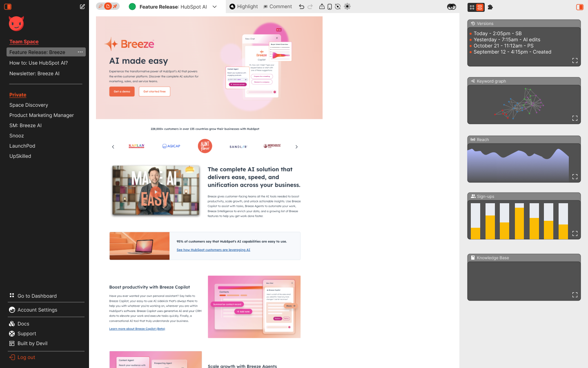Screen dimensions: 588x368
Task: Open Product Marketing Manager in sidebar
Action: pyautogui.click(x=42, y=115)
